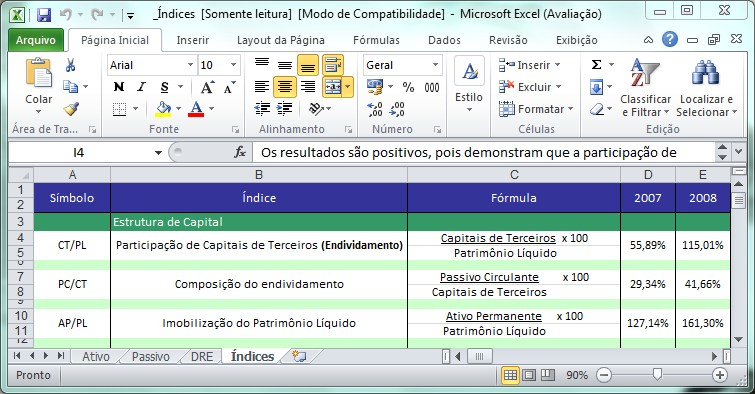Click the Save floppy disk icon
Image resolution: width=755 pixels, height=394 pixels.
pyautogui.click(x=44, y=14)
